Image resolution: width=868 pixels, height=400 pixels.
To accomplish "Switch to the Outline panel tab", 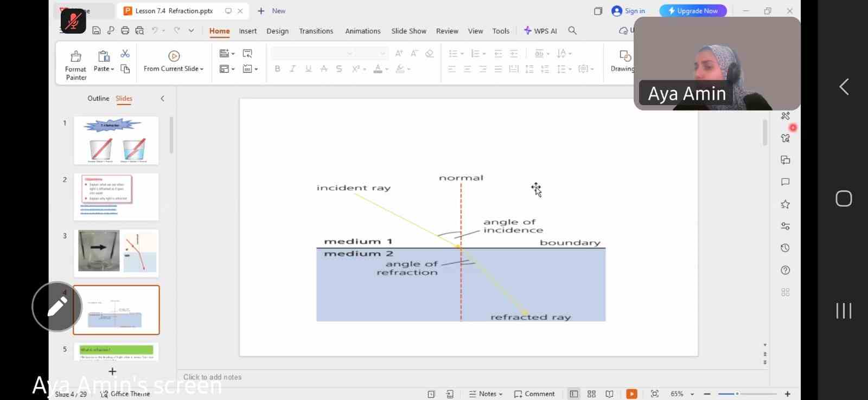I will pyautogui.click(x=98, y=99).
